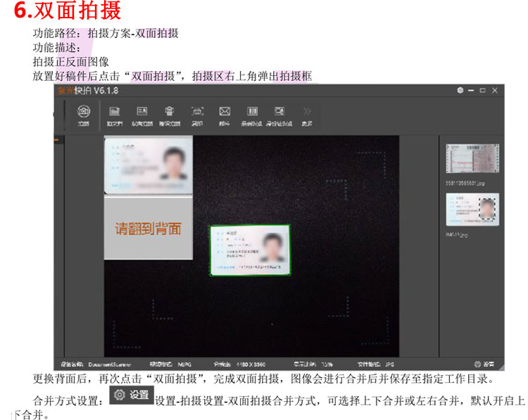
Task: Click the green-outlined ID card in preview
Action: click(249, 249)
